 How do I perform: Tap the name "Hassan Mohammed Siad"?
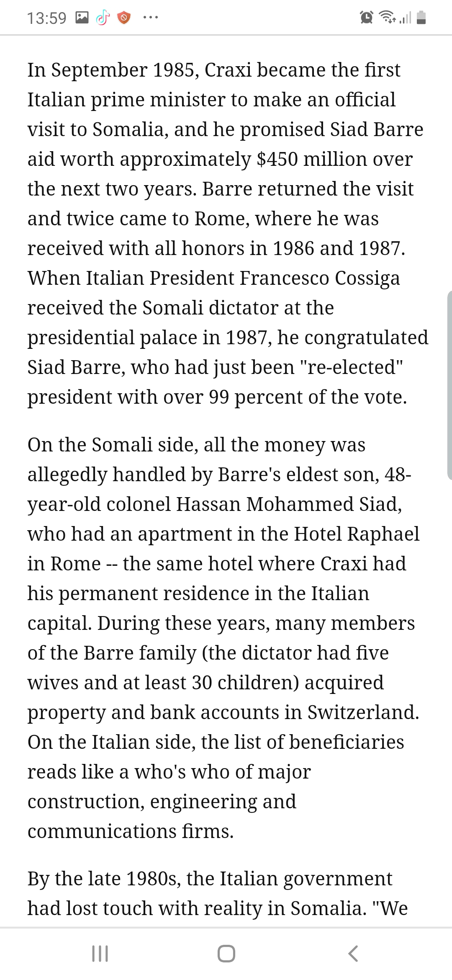289,504
